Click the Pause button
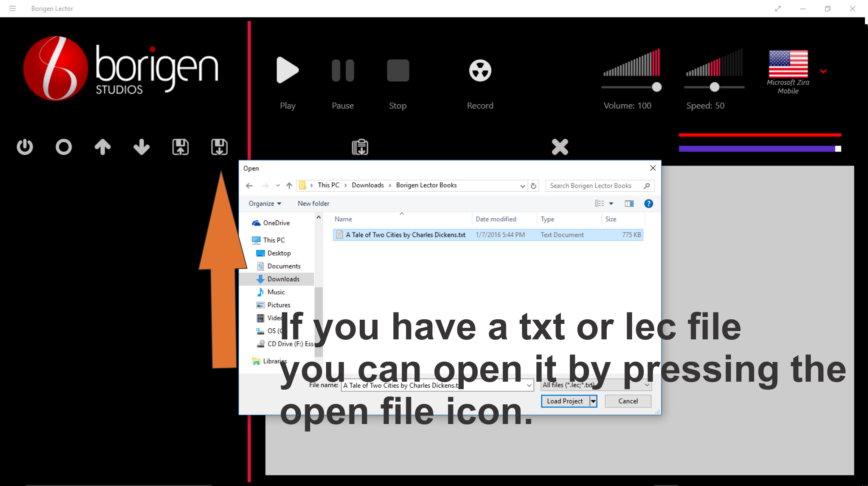 point(343,71)
